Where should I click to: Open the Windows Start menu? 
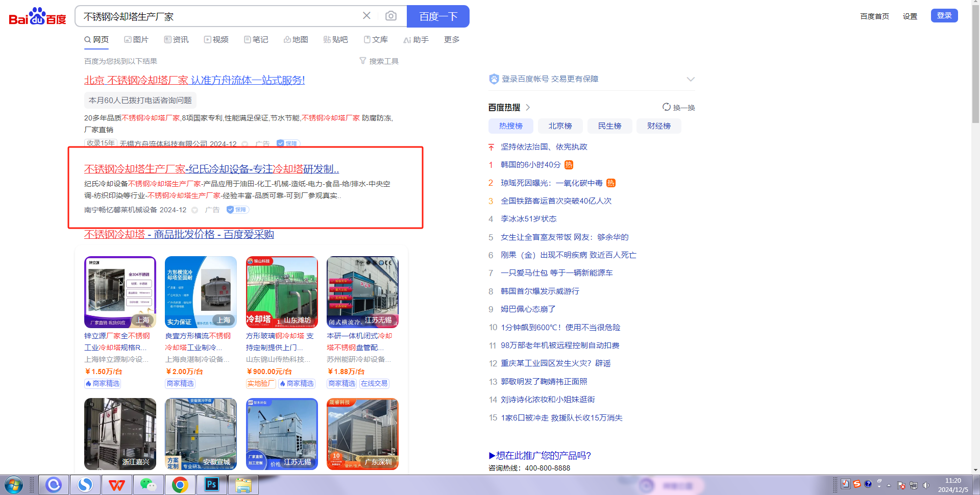(x=14, y=485)
